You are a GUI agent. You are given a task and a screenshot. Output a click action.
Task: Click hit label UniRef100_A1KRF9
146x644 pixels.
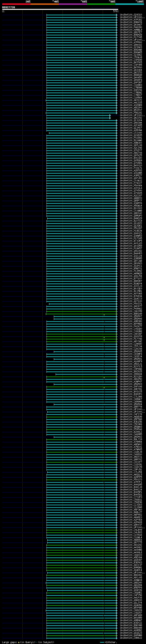(x=131, y=361)
